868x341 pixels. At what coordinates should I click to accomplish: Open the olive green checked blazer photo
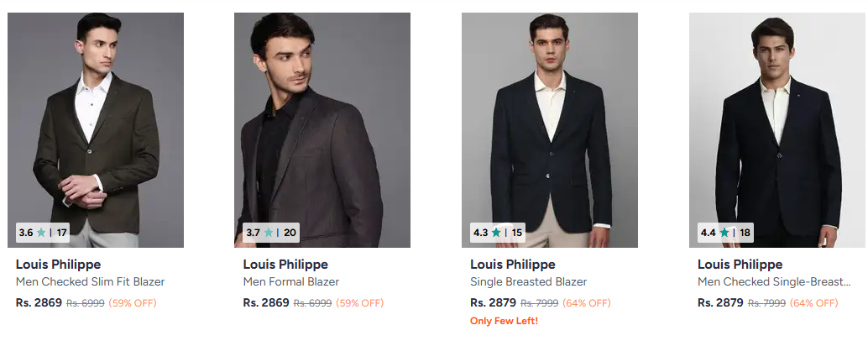[x=96, y=118]
